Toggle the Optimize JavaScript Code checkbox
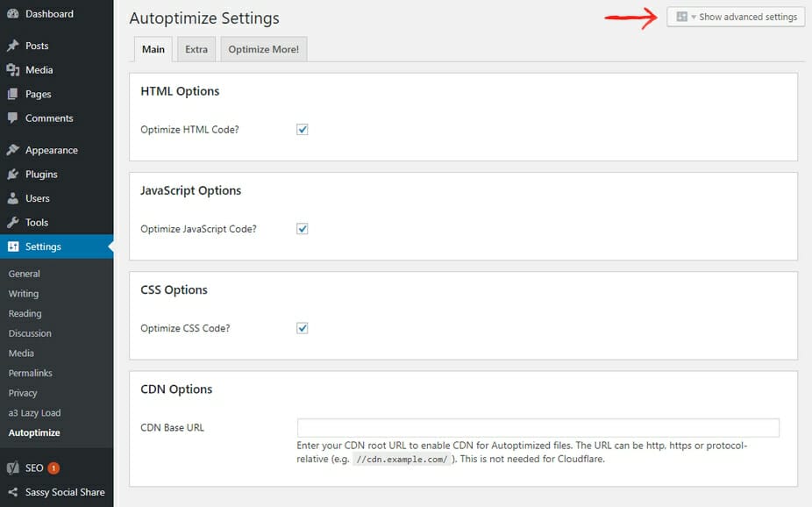The height and width of the screenshot is (507, 812). [303, 229]
